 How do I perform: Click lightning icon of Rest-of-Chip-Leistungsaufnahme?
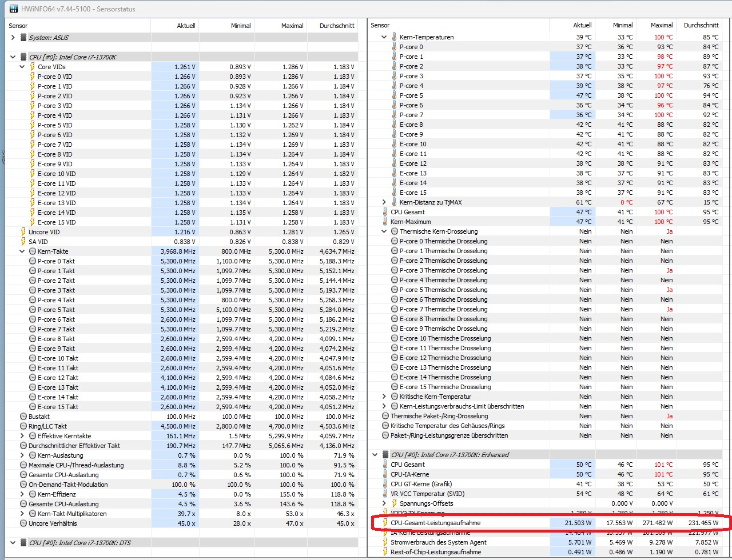385,552
